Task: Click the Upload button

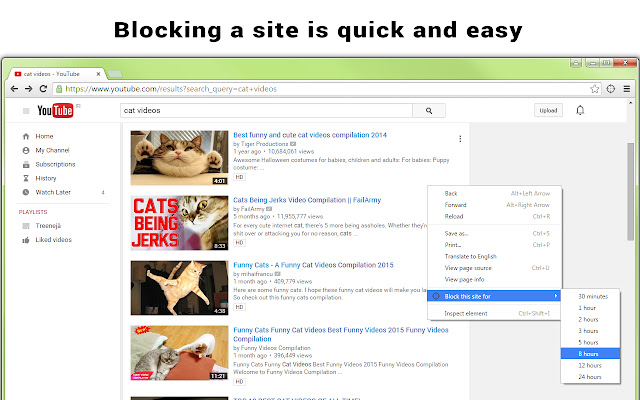Action: click(x=548, y=111)
